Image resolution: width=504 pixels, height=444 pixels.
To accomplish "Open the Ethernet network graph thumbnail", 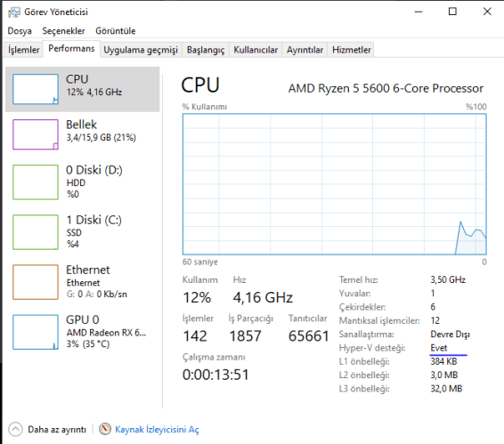I will (x=36, y=282).
